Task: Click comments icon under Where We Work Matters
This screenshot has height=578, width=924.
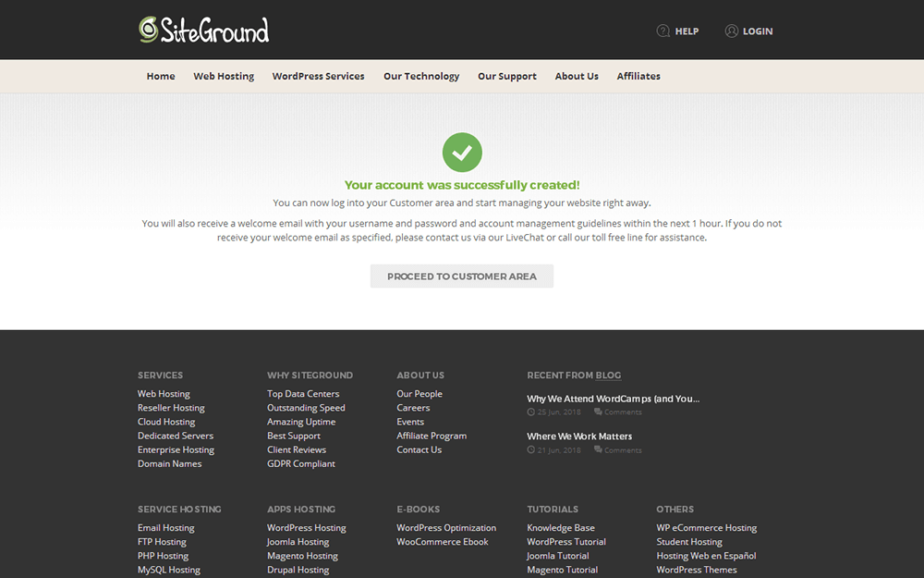Action: 599,450
